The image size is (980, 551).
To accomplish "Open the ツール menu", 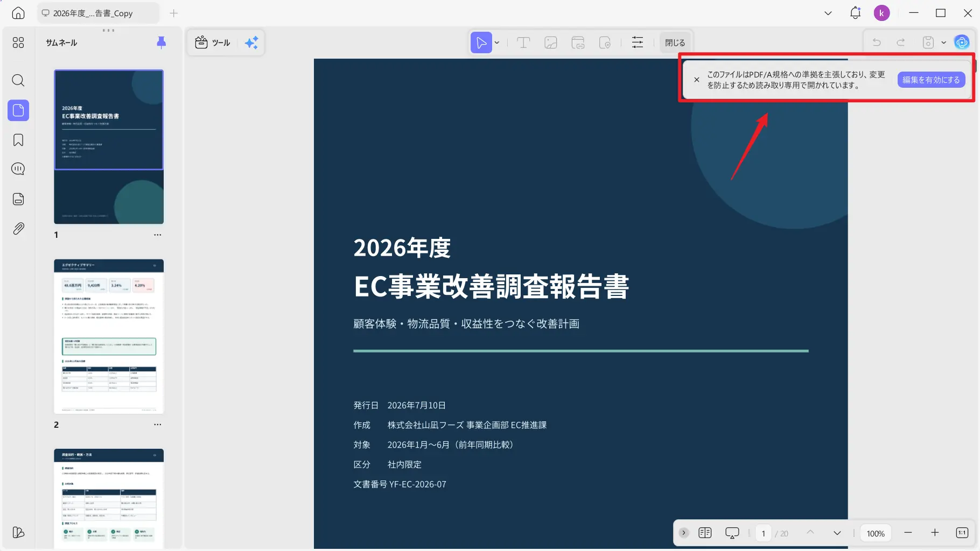I will coord(213,43).
